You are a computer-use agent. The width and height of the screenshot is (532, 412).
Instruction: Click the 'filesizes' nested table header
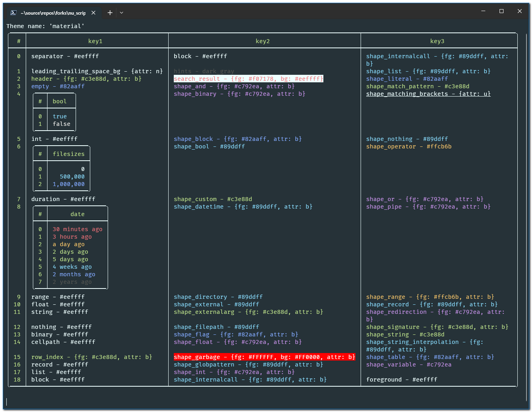pos(69,154)
